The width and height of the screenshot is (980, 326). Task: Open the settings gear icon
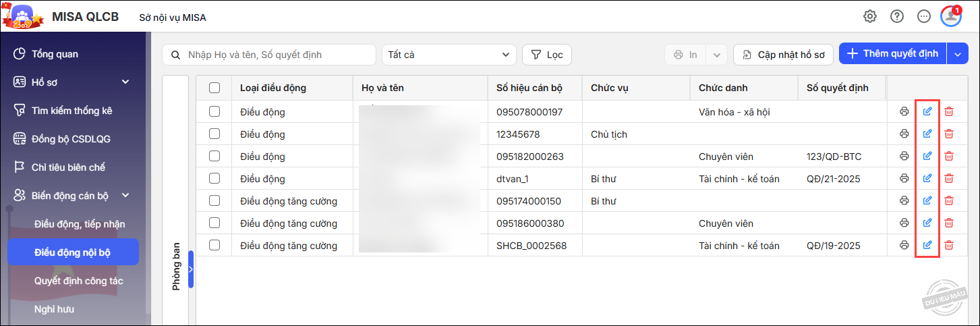870,17
